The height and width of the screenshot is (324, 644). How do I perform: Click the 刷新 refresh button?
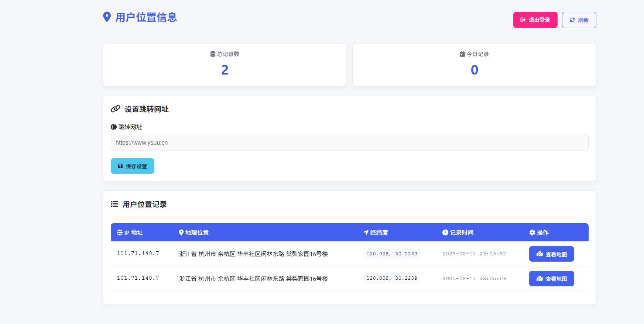579,20
